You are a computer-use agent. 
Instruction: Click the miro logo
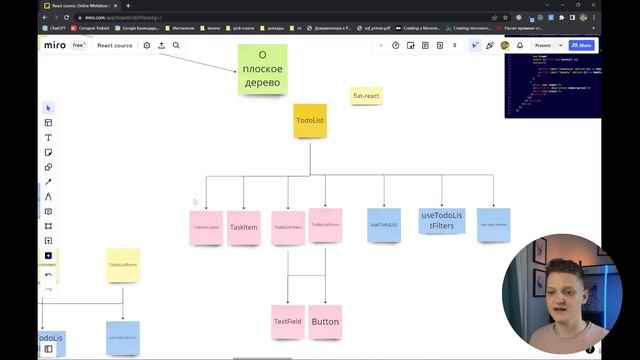55,45
